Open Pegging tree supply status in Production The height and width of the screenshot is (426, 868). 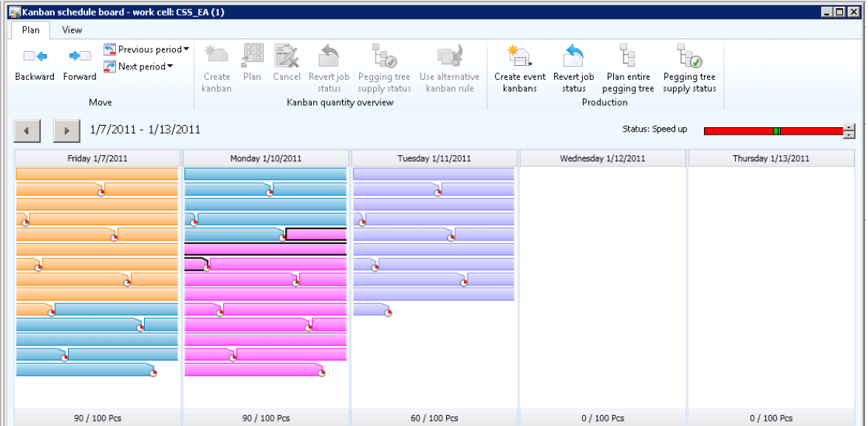pos(688,57)
